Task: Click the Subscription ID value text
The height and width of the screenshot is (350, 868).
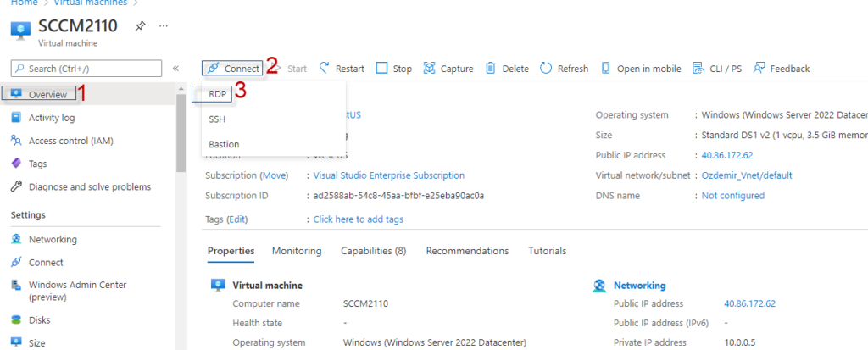Action: click(398, 196)
